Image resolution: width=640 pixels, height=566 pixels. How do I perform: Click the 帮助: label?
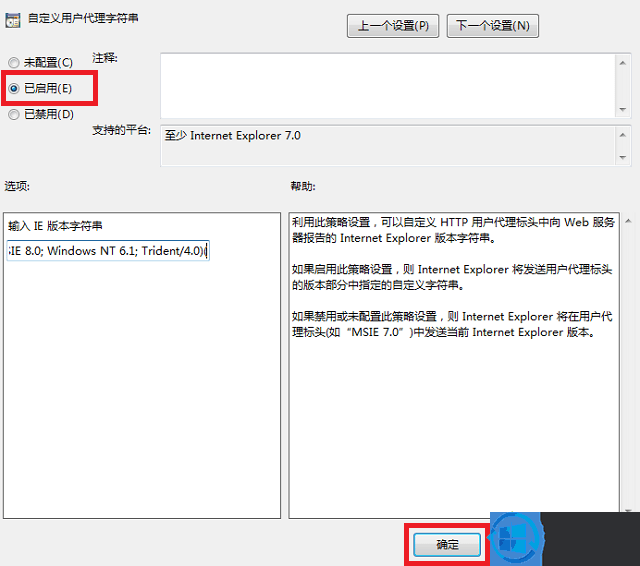point(303,186)
